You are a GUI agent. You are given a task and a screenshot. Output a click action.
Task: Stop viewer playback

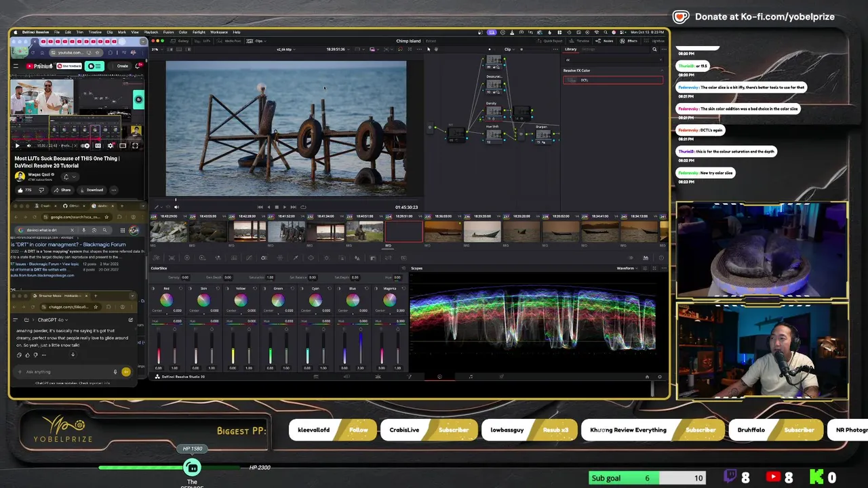277,207
